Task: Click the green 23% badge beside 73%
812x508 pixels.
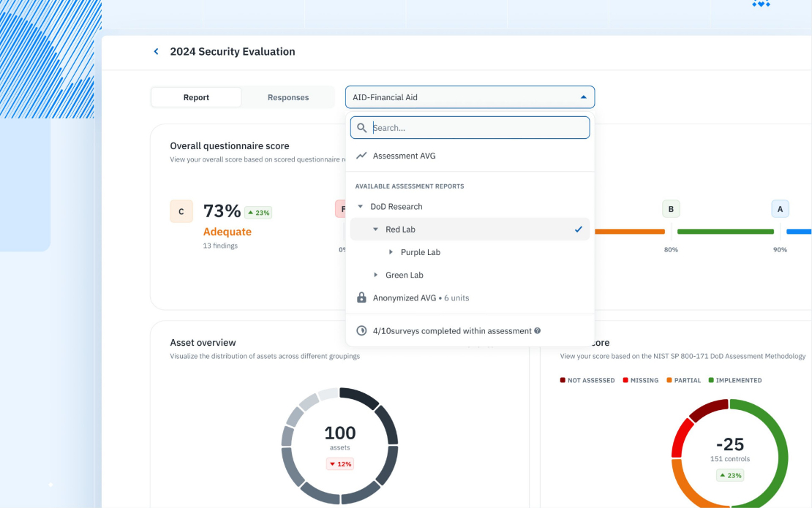Action: 258,213
